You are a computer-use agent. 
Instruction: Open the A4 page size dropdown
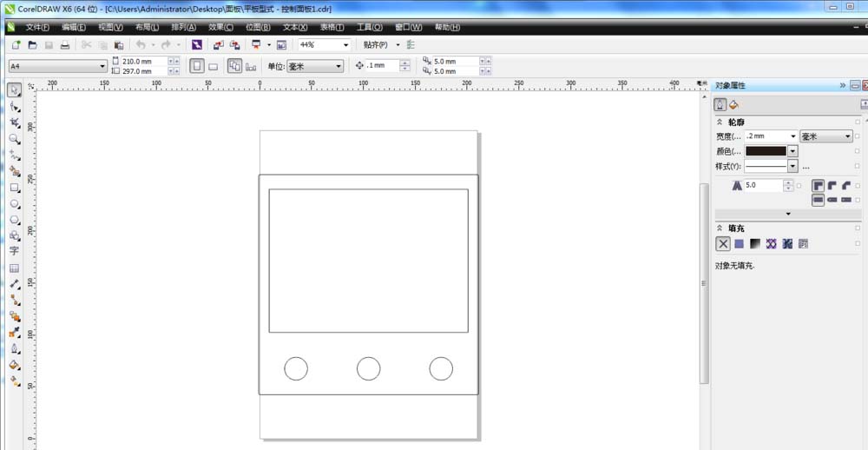[102, 66]
